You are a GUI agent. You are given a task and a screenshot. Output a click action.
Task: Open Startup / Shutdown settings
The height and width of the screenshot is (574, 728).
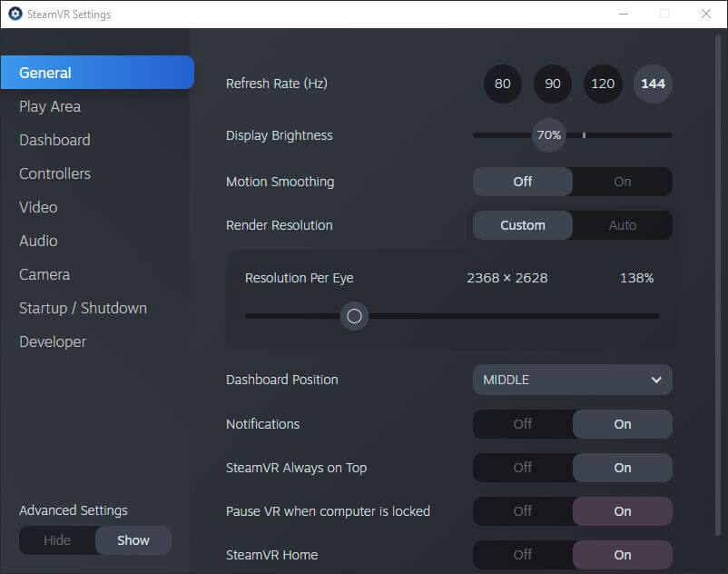click(x=84, y=309)
